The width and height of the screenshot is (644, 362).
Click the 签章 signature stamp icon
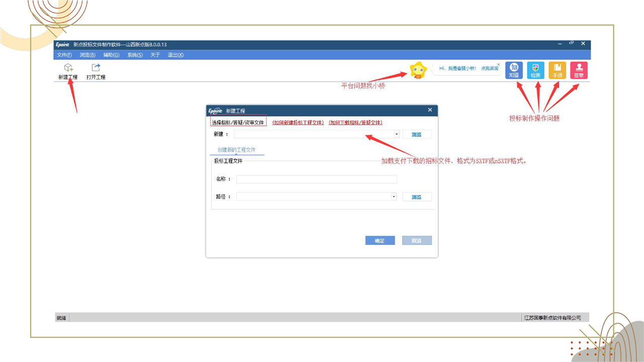pyautogui.click(x=579, y=70)
